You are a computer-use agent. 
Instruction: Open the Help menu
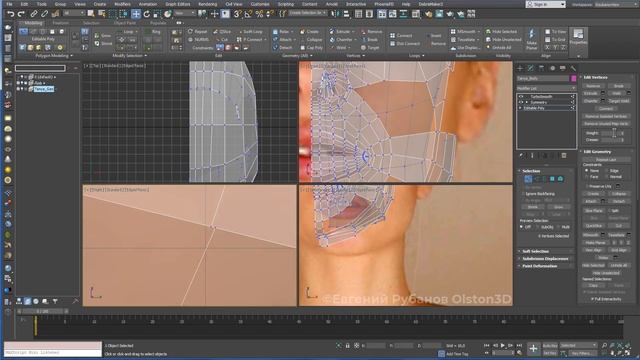click(406, 4)
